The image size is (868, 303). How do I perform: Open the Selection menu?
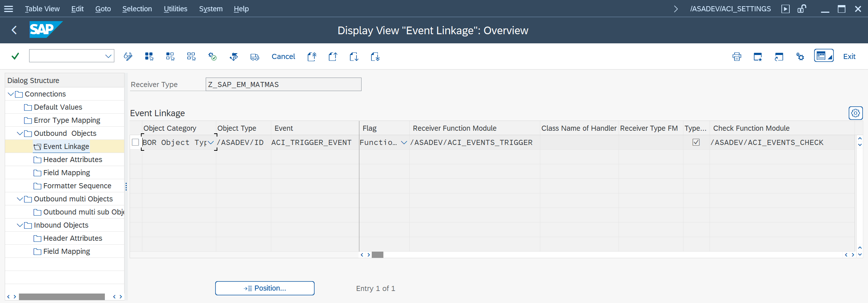coord(137,9)
